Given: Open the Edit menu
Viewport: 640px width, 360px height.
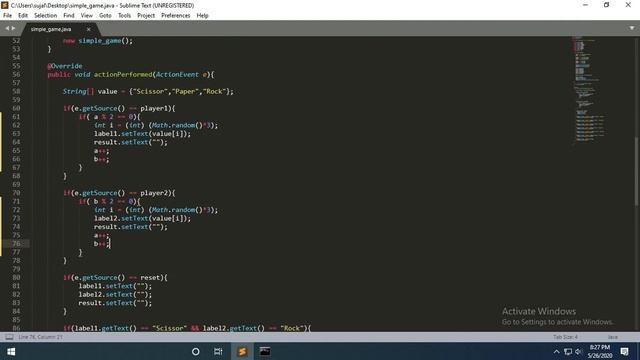Looking at the screenshot, I should pos(23,16).
